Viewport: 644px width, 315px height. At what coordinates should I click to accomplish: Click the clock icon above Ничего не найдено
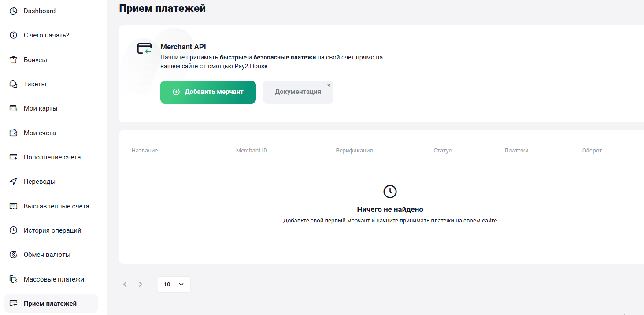point(390,192)
